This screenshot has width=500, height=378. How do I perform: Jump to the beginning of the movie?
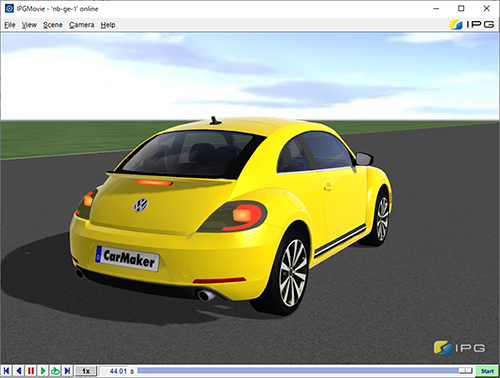(x=7, y=371)
